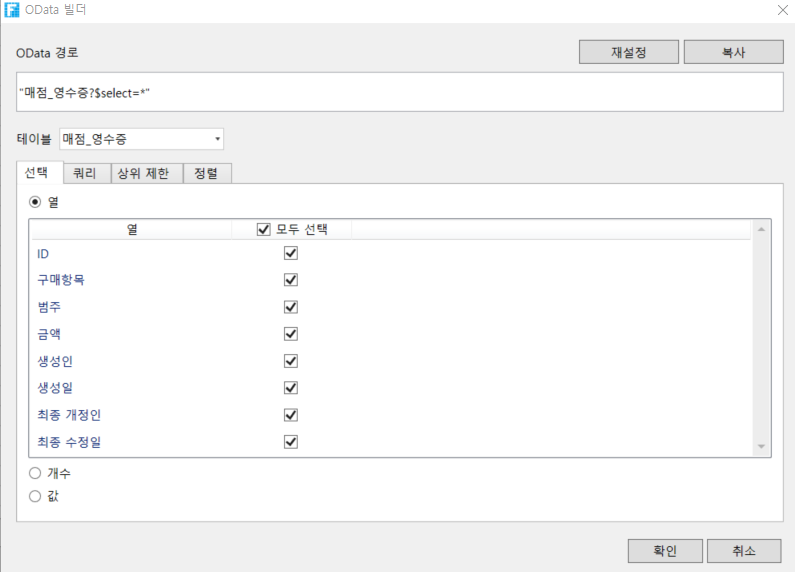Click the 재설정 button
Screen dimensions: 795x572
point(628,52)
